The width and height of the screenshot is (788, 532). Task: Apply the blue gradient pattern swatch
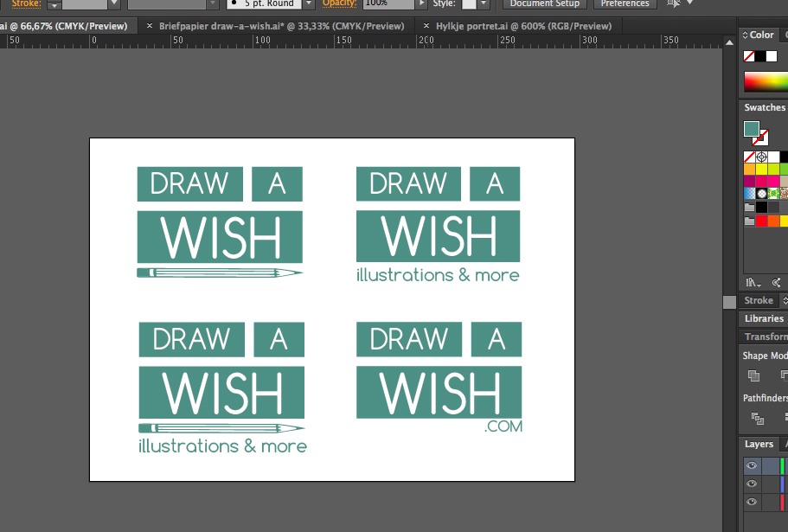(749, 194)
